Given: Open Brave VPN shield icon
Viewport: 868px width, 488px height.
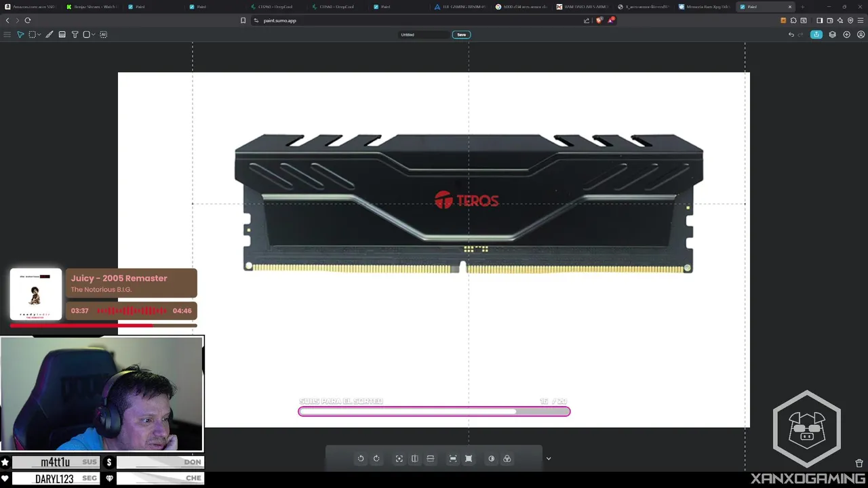Looking at the screenshot, I should tap(850, 20).
